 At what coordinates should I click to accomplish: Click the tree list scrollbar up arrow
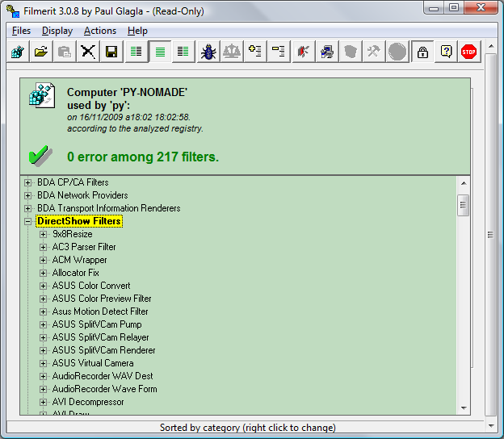pos(464,183)
